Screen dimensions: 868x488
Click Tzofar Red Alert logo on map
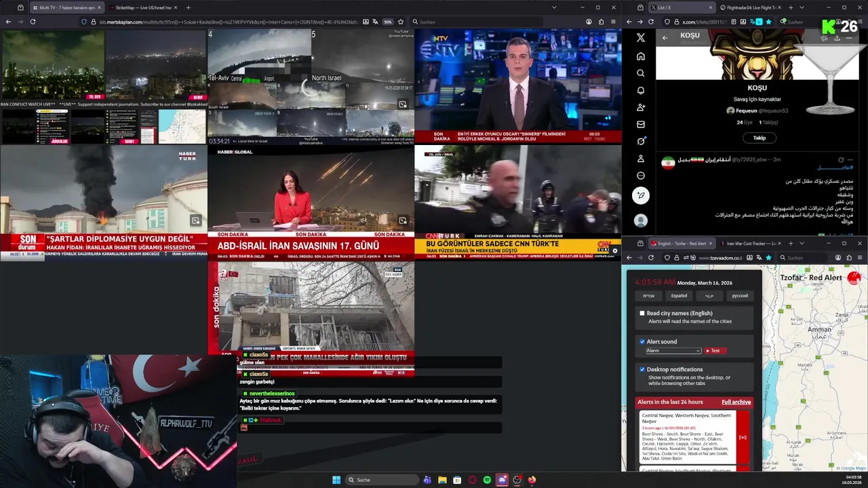[x=854, y=277]
